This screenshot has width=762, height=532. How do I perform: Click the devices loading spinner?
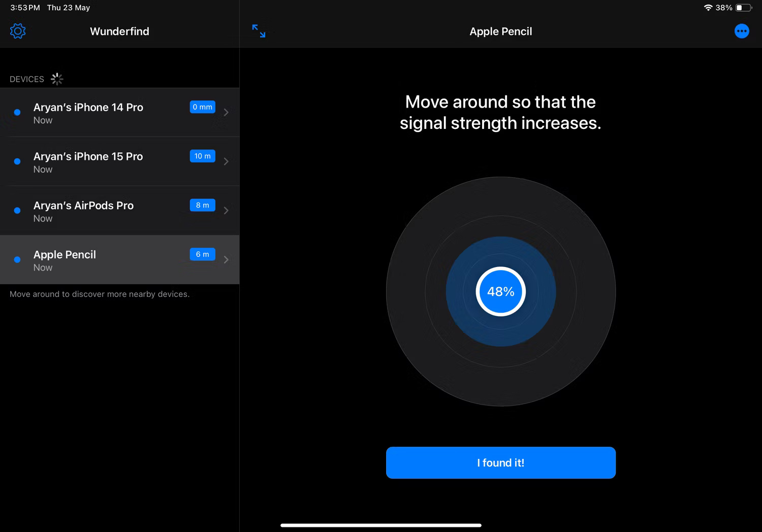coord(57,79)
